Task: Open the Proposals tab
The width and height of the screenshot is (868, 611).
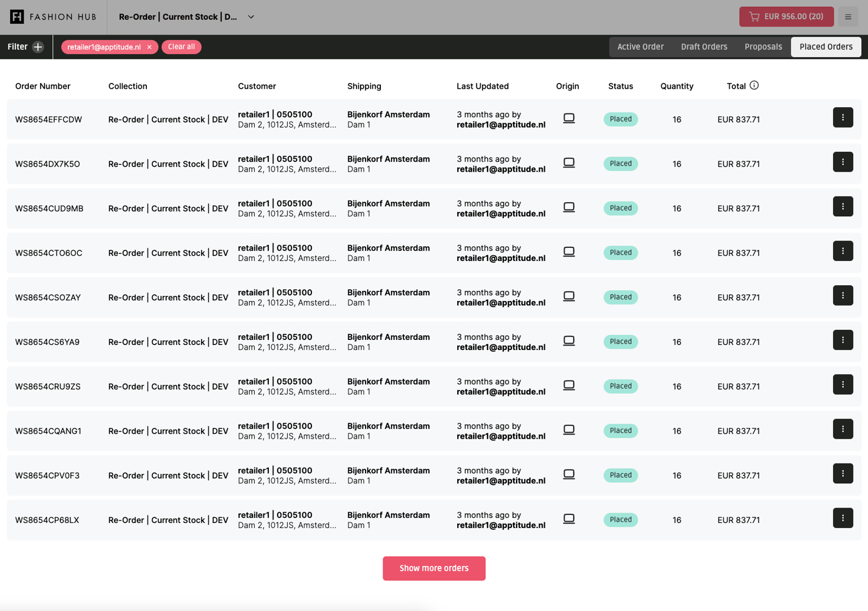Action: [x=763, y=47]
